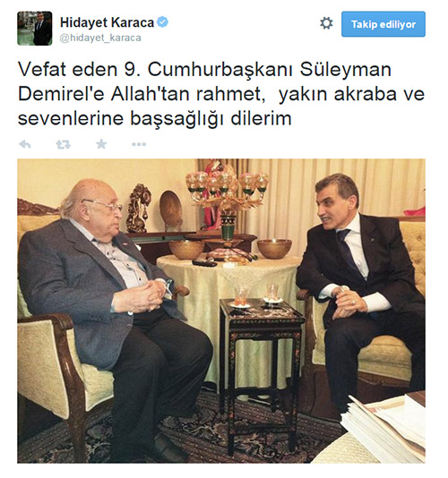
Task: Retweet using the retweet arrows icon
Action: (64, 144)
